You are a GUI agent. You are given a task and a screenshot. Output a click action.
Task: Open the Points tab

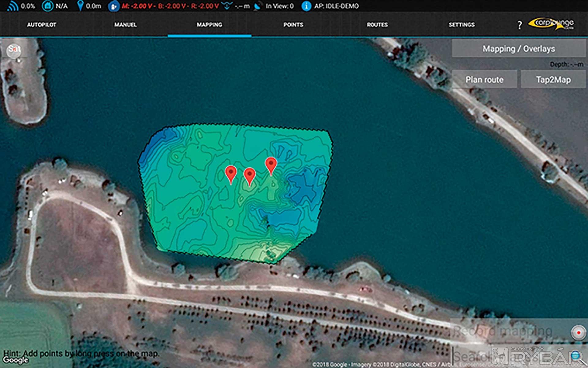[x=293, y=25]
